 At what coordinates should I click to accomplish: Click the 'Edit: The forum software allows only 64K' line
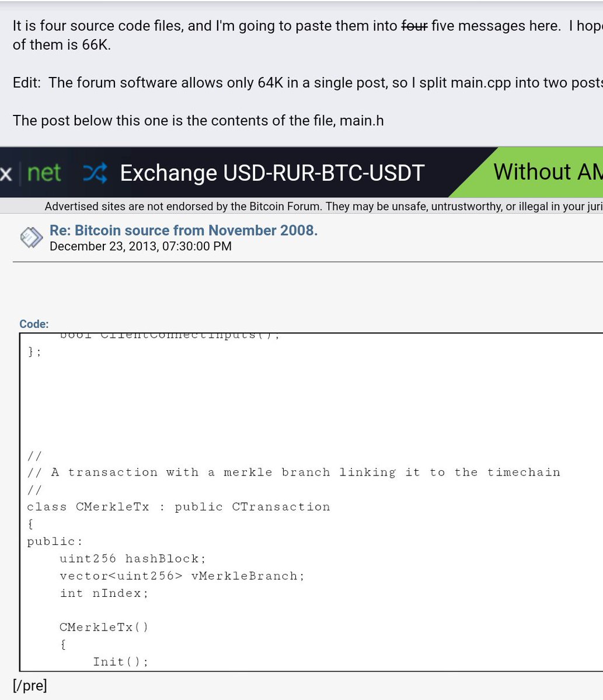click(308, 82)
